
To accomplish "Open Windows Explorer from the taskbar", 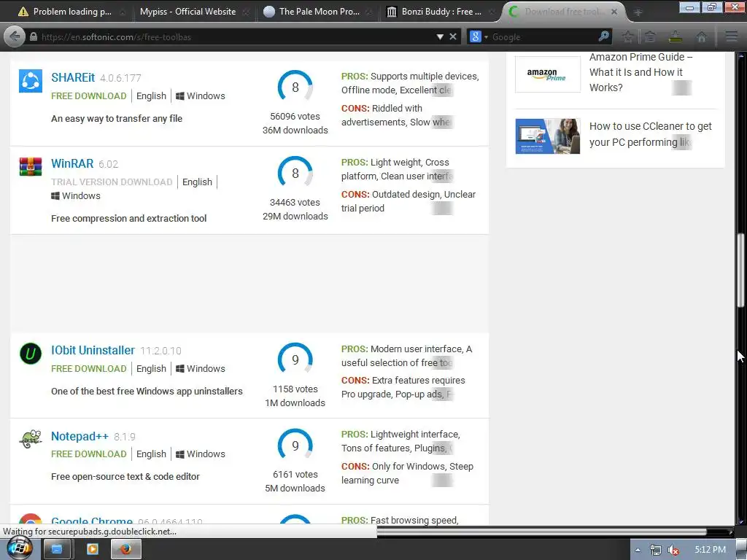I will pos(57,550).
